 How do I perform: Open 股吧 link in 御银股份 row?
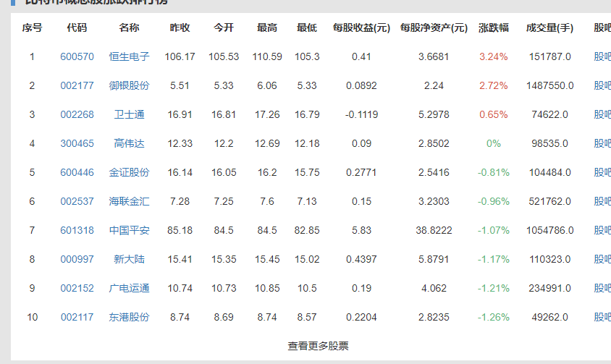pos(602,85)
